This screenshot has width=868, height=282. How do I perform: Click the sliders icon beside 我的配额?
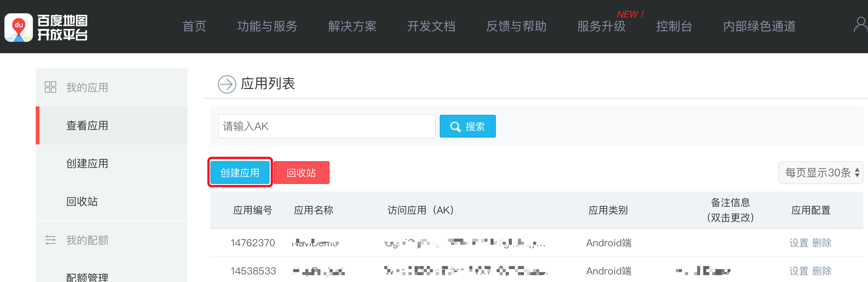(51, 240)
